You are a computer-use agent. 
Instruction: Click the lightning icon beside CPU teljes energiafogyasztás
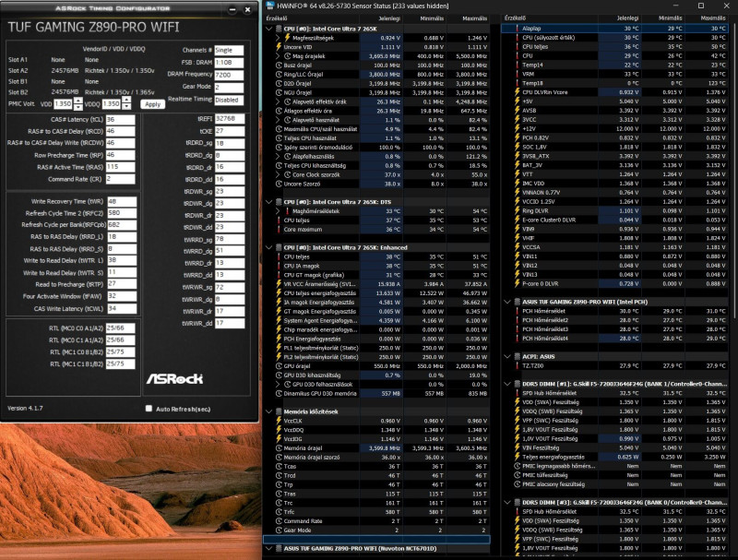(x=279, y=293)
